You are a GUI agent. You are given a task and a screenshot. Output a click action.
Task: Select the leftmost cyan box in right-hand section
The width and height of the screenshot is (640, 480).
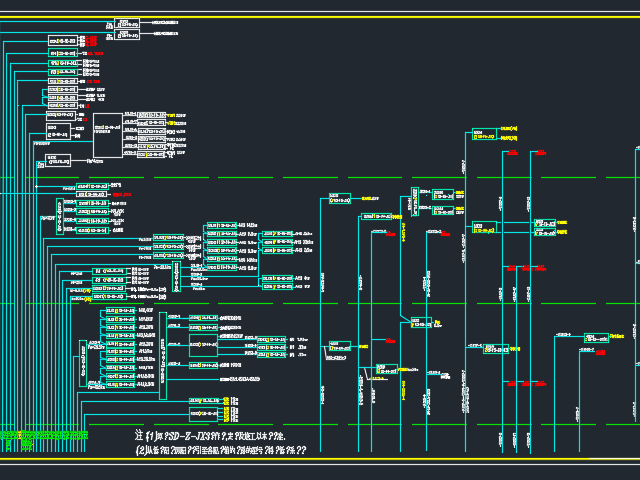[x=340, y=198]
